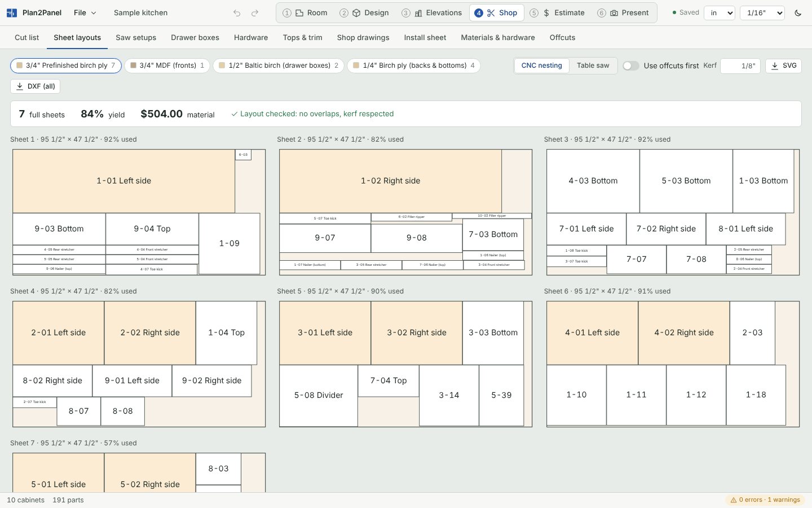Image resolution: width=812 pixels, height=508 pixels.
Task: Open the units dropdown showing in
Action: point(720,13)
